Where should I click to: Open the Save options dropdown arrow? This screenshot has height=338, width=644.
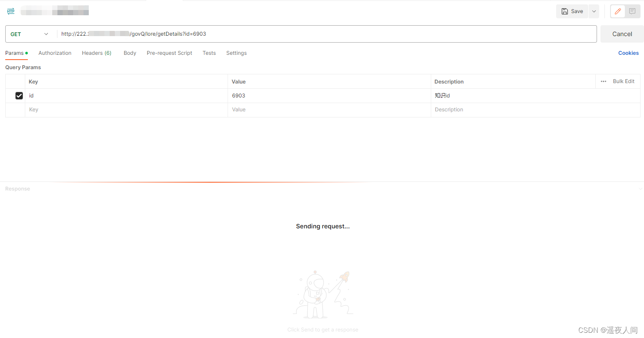coord(594,11)
